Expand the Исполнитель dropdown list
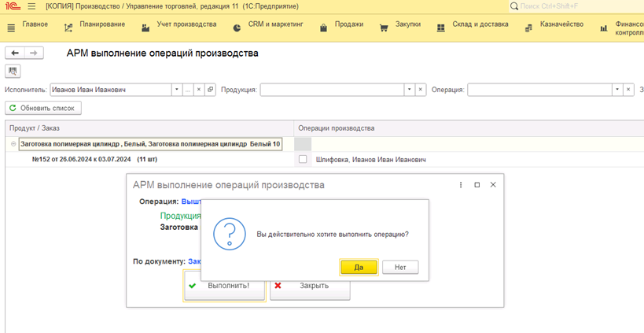This screenshot has height=333, width=644. (x=176, y=90)
